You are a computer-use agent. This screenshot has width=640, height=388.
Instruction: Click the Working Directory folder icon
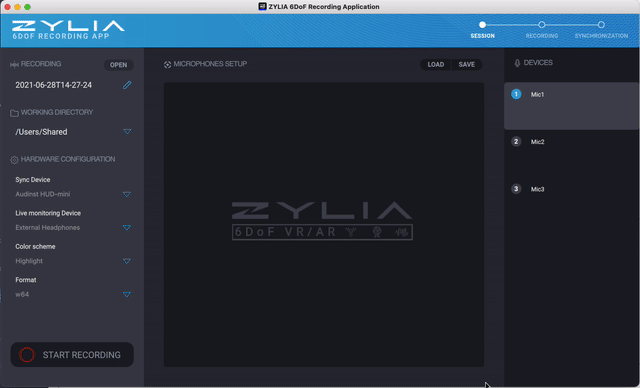tap(14, 113)
